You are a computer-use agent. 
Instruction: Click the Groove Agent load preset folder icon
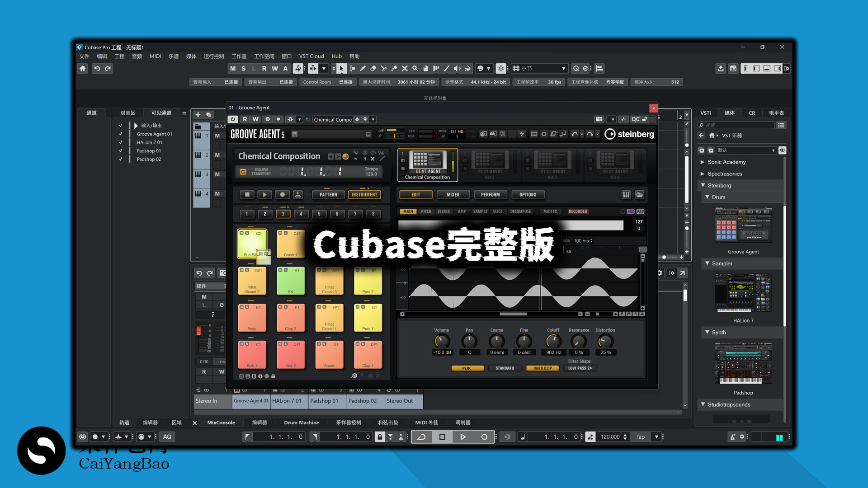point(640,194)
